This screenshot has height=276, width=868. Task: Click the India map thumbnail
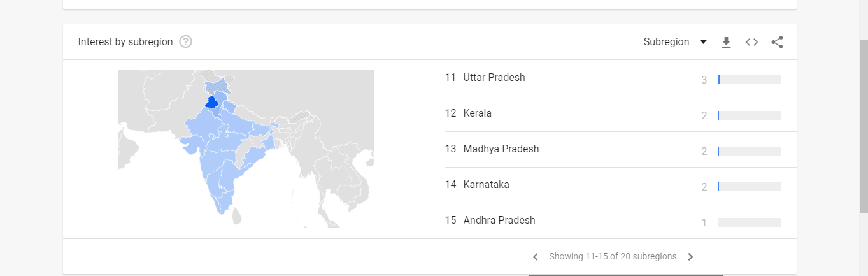[246, 149]
